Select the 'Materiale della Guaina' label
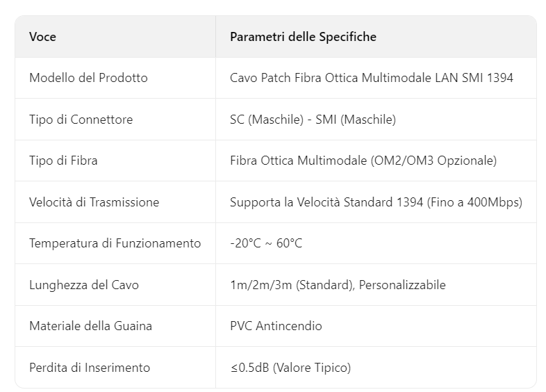Viewport: 546px width, 392px height. click(x=90, y=326)
